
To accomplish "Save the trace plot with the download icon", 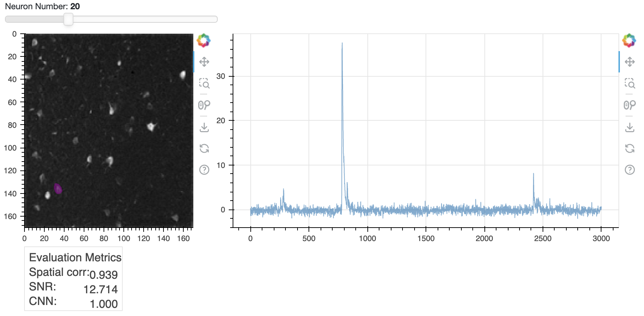I will point(630,127).
